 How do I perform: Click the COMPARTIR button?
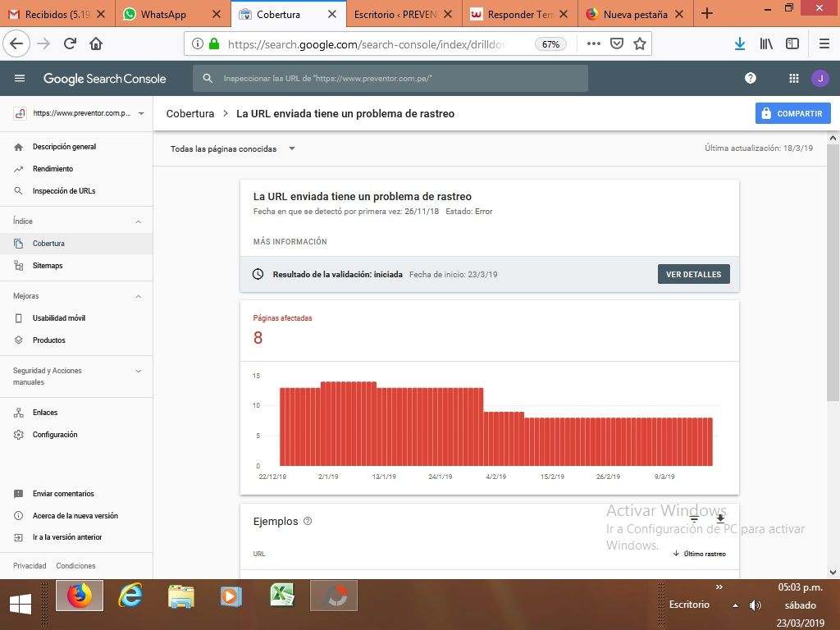coord(793,113)
